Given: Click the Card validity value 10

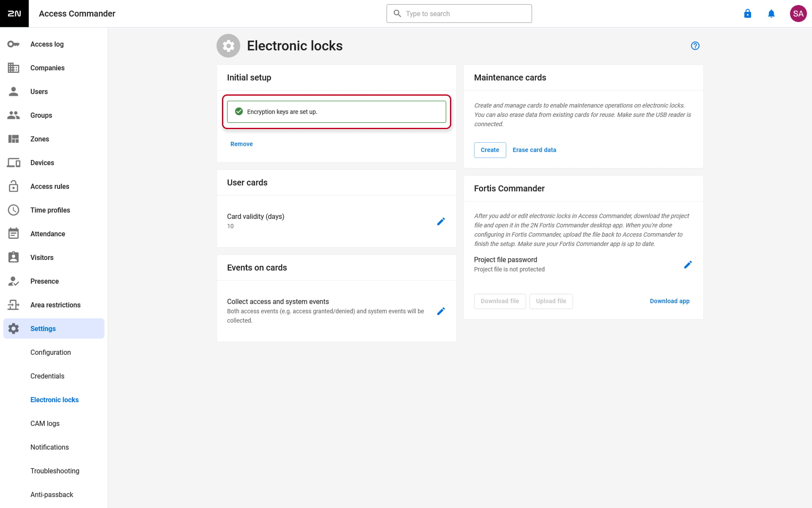Looking at the screenshot, I should point(230,226).
